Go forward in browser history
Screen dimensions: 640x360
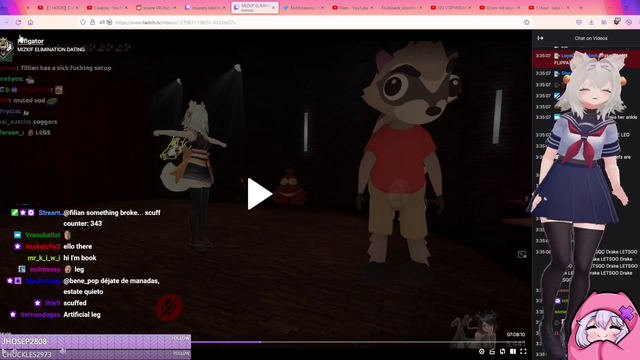[6, 22]
